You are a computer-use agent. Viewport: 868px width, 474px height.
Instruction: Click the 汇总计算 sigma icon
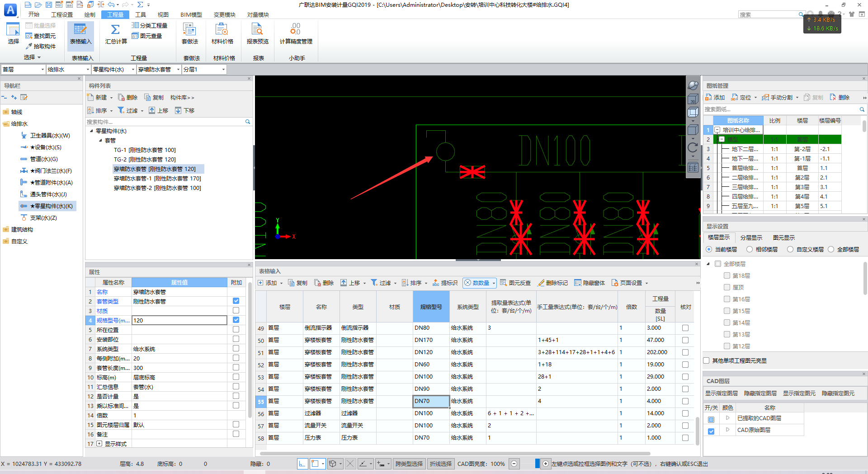point(116,30)
